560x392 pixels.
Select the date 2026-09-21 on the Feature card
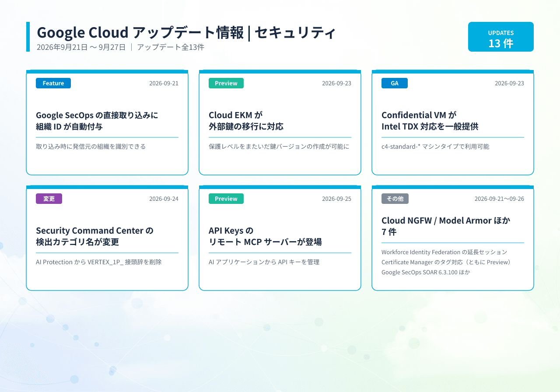point(164,83)
